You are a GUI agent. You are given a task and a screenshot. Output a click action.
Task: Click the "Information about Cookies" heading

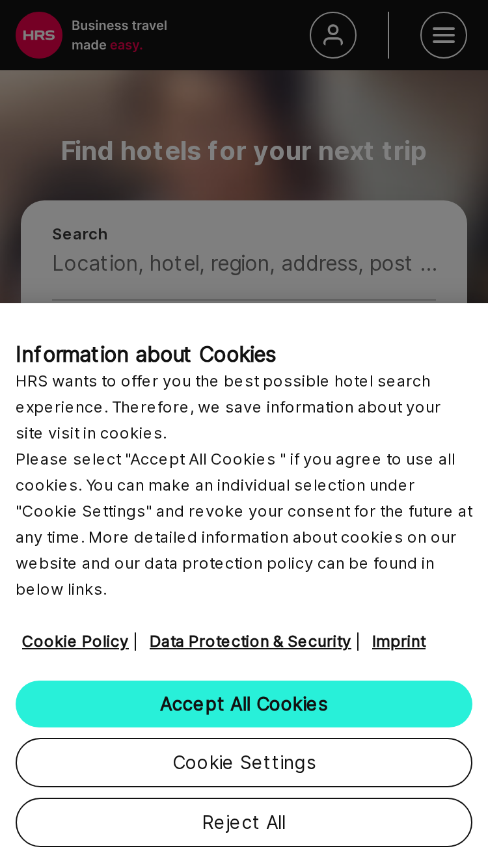point(146,355)
